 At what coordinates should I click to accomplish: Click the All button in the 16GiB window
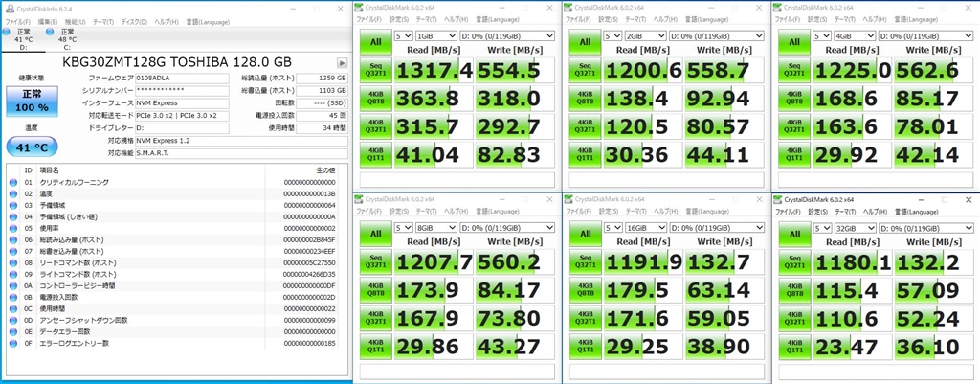[585, 234]
